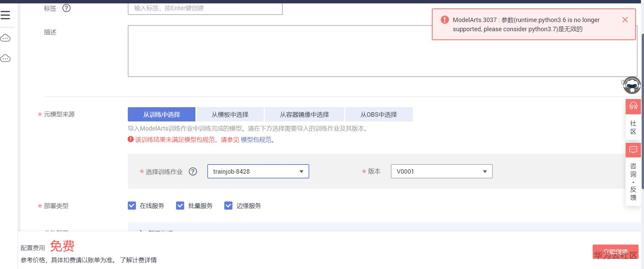
Task: Click the upper cloud service sidebar icon
Action: click(x=5, y=38)
